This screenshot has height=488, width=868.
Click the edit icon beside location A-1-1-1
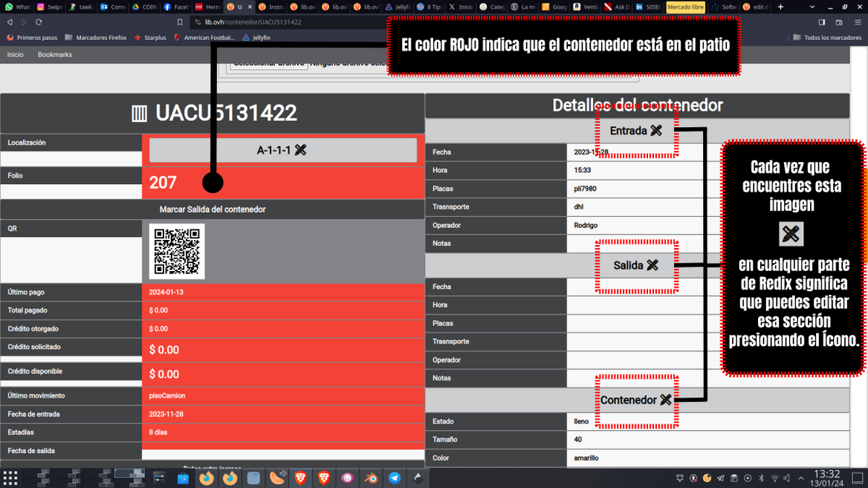pos(300,150)
